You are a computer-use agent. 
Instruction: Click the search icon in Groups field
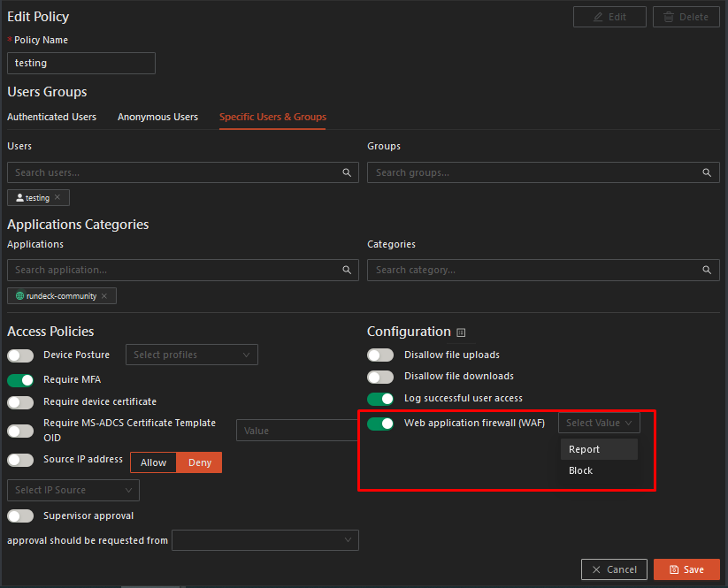(707, 172)
